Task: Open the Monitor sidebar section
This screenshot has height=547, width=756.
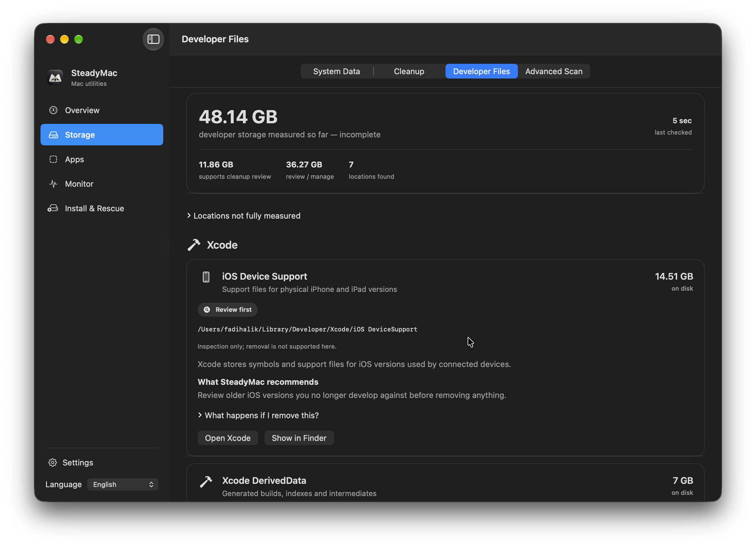Action: tap(102, 184)
